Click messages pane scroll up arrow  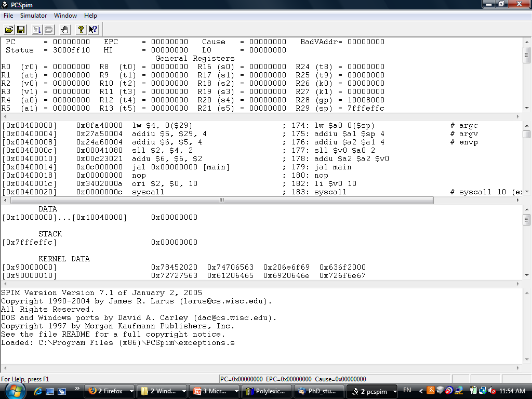coord(527,293)
